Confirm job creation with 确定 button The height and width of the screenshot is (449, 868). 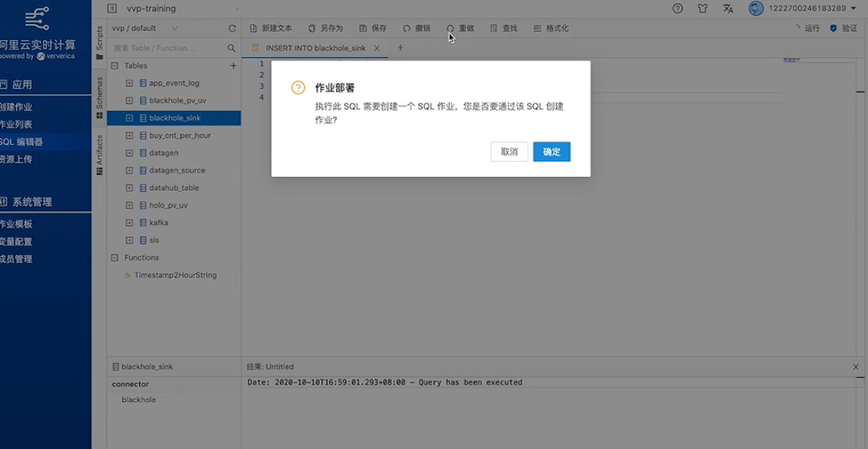(551, 152)
